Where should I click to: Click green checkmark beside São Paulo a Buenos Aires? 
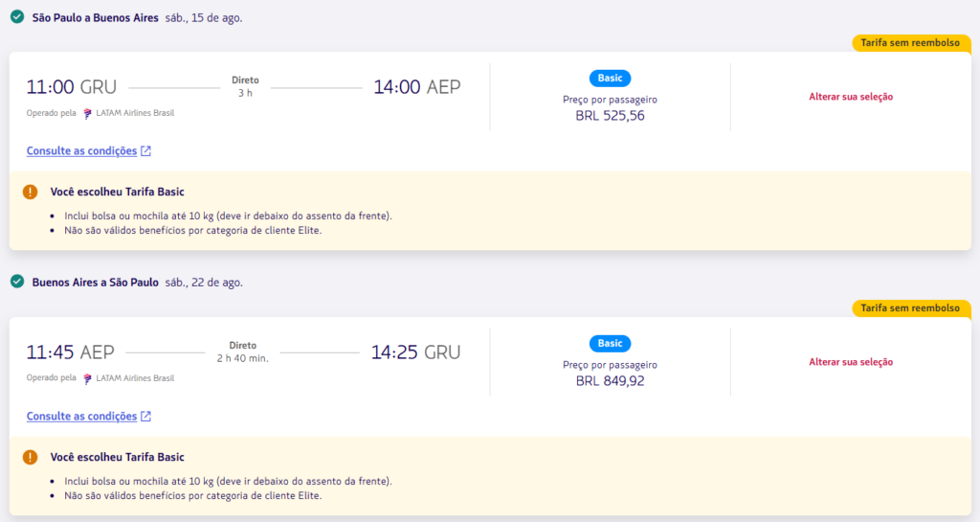tap(17, 17)
